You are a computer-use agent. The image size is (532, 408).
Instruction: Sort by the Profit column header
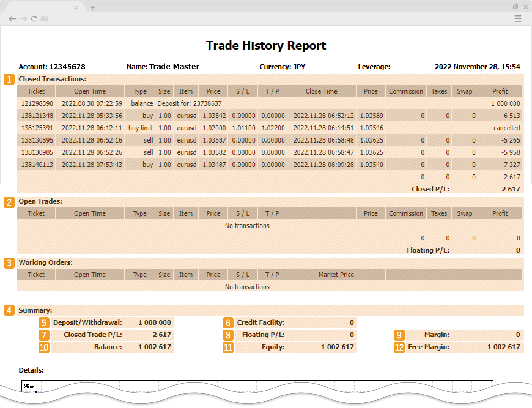[x=500, y=91]
